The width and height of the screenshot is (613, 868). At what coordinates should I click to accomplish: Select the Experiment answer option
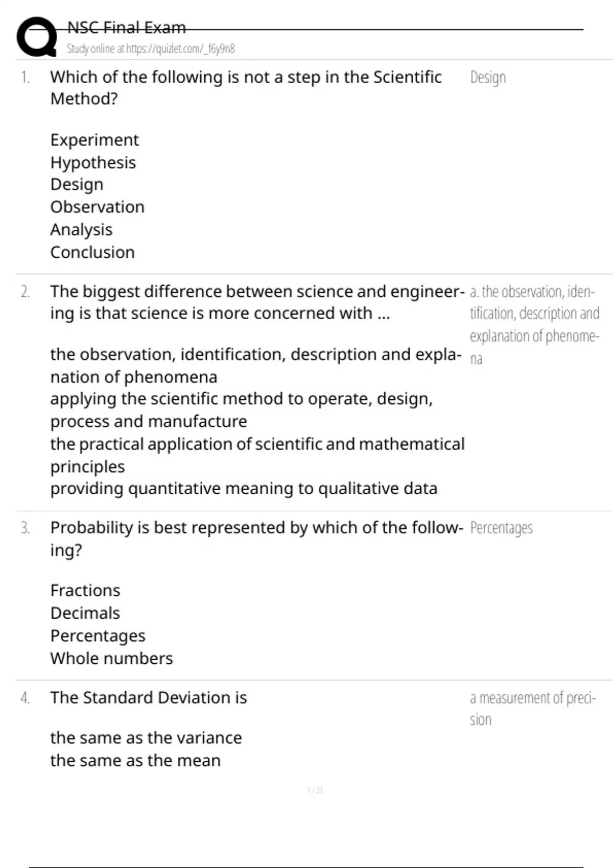click(95, 140)
